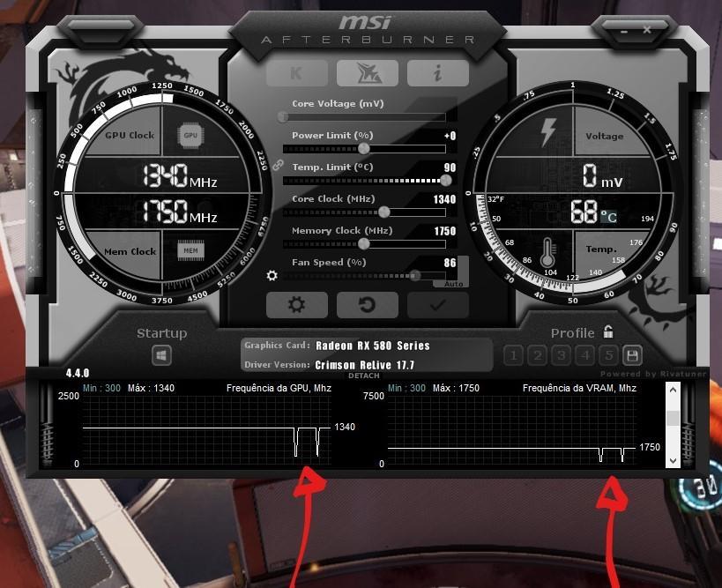
Task: Select profile slot 1
Action: (514, 355)
